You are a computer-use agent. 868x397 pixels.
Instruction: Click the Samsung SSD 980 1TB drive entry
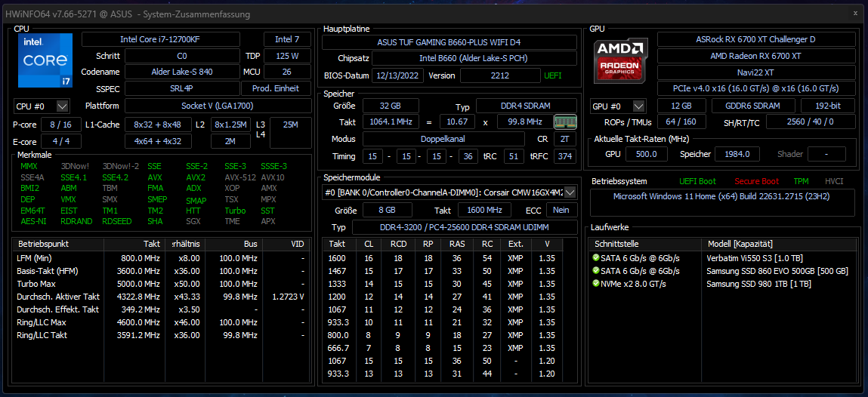(x=759, y=284)
